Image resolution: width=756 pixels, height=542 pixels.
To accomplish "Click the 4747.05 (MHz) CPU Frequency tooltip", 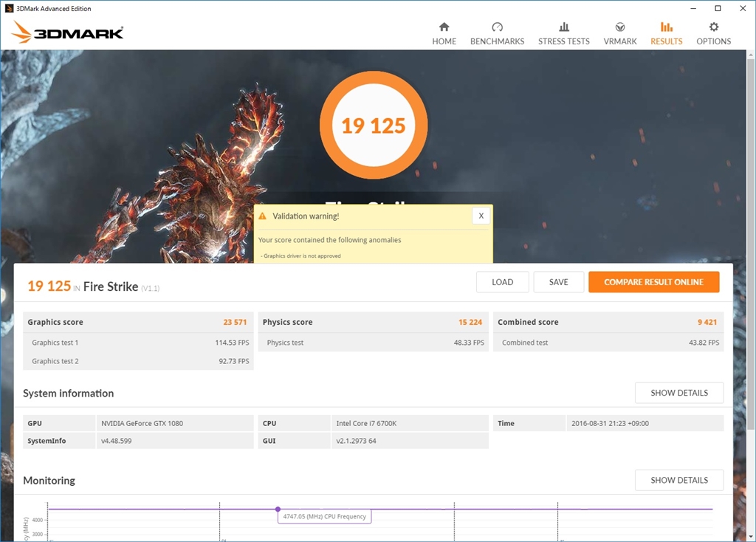I will click(x=325, y=516).
